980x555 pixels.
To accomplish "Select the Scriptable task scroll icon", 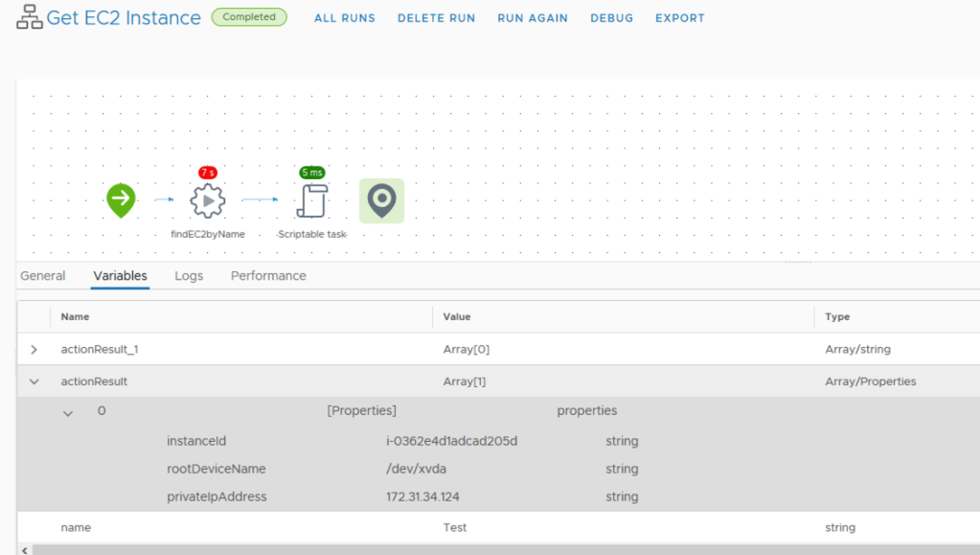I will (x=312, y=201).
